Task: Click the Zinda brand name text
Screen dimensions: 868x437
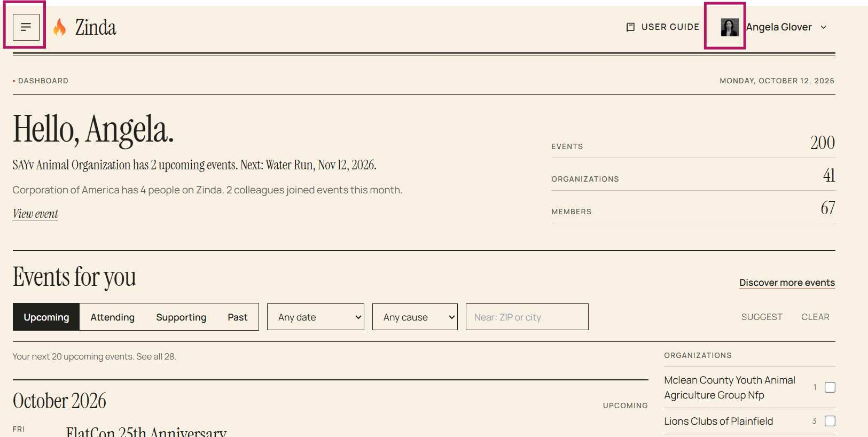Action: (96, 27)
